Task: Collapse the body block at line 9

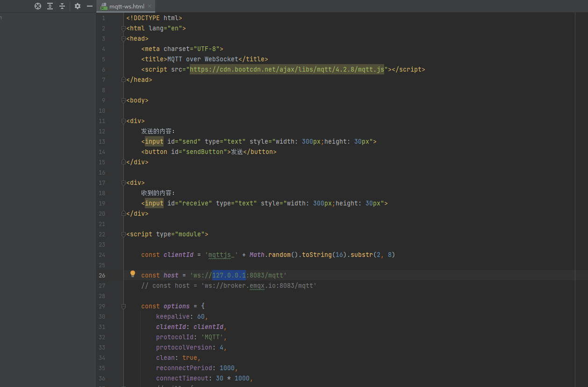Action: (x=123, y=101)
